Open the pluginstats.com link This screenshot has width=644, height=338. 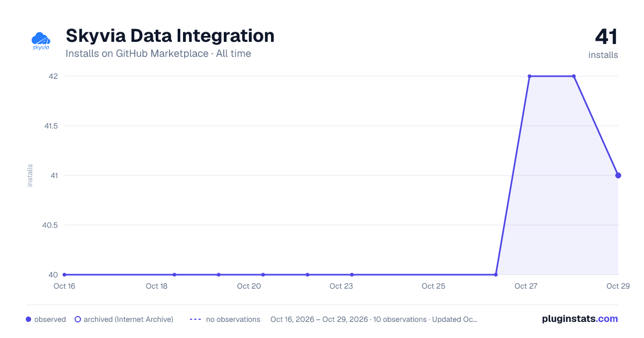pos(580,319)
